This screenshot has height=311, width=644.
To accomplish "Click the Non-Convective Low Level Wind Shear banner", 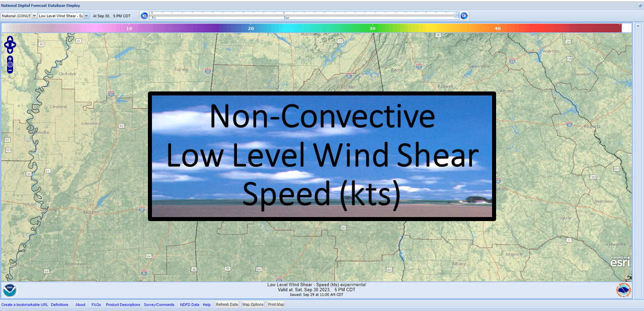I will [x=322, y=156].
